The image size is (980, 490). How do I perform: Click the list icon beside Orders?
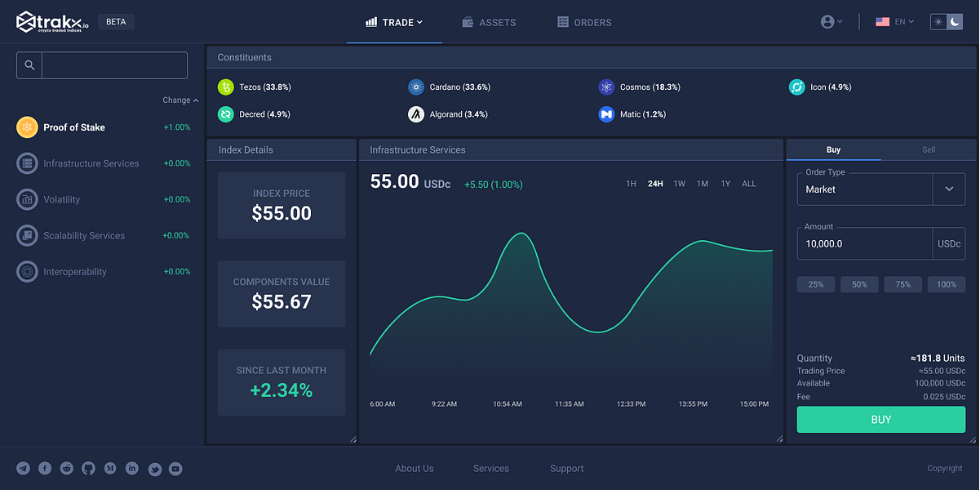coord(563,22)
